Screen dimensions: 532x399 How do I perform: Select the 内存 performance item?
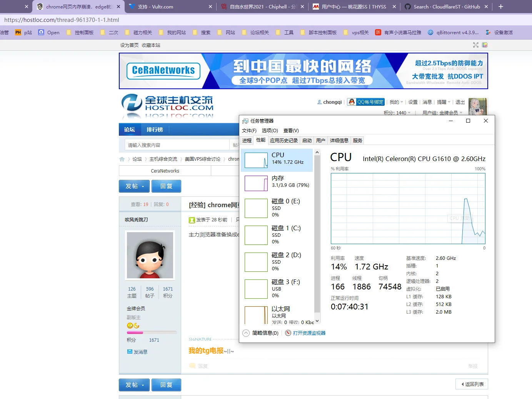tap(277, 183)
